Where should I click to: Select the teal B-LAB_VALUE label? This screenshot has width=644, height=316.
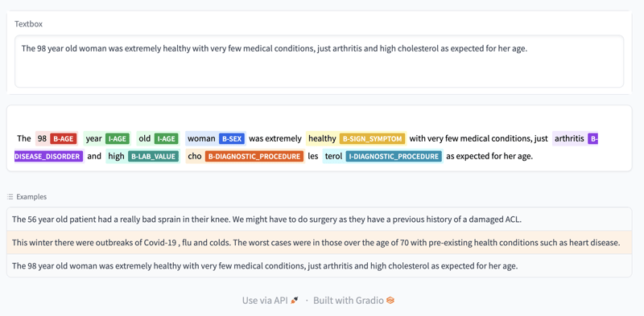click(153, 156)
